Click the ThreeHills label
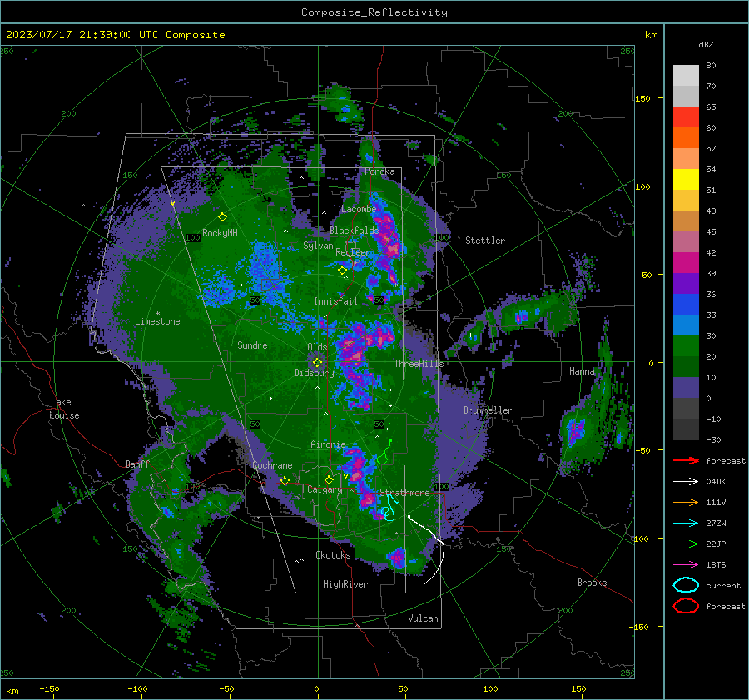This screenshot has height=700, width=749. [x=419, y=364]
